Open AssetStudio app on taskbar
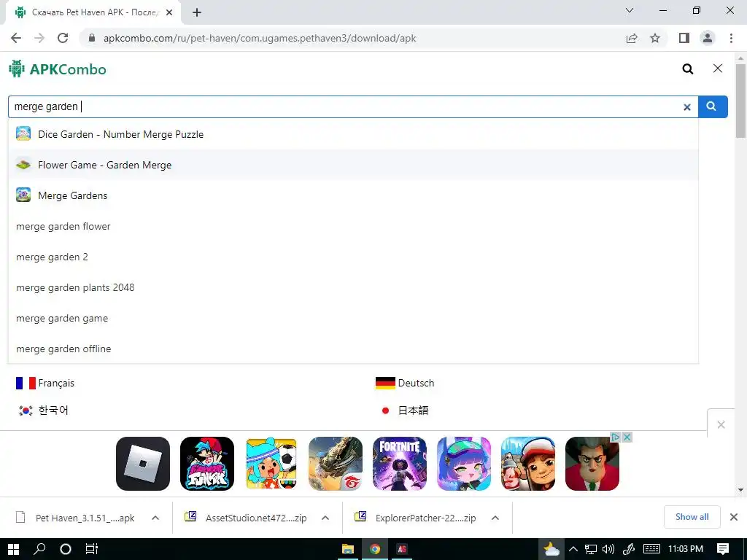 402,549
